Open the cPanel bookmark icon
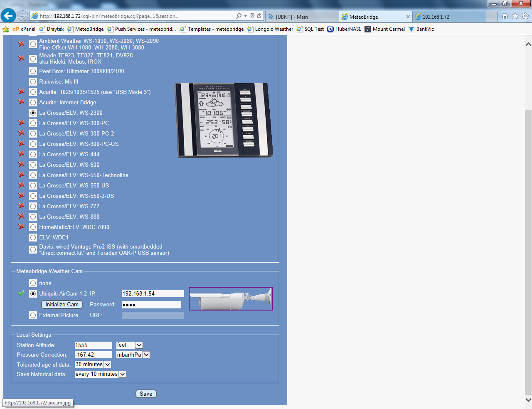 16,29
